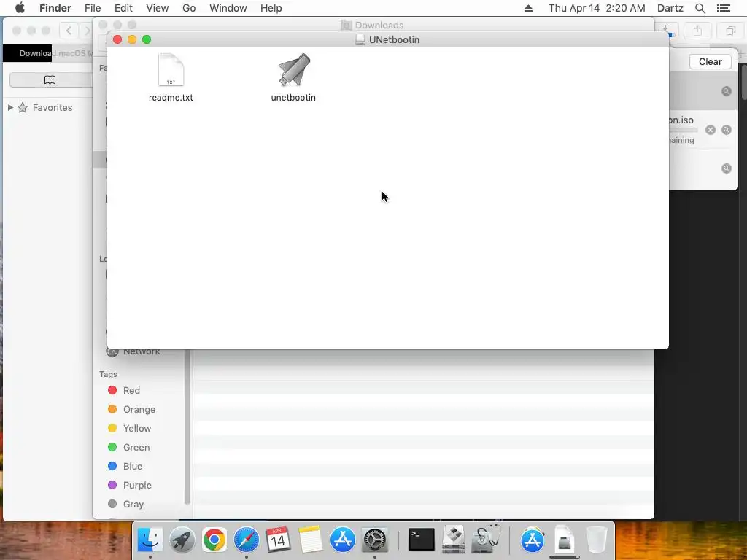Click Safari share toolbar button

(697, 31)
